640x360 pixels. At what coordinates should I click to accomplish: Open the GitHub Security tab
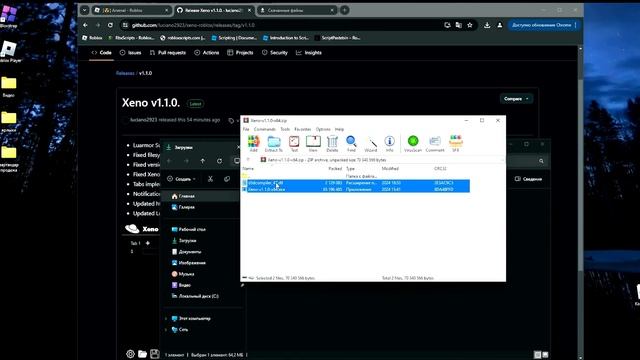pyautogui.click(x=274, y=53)
